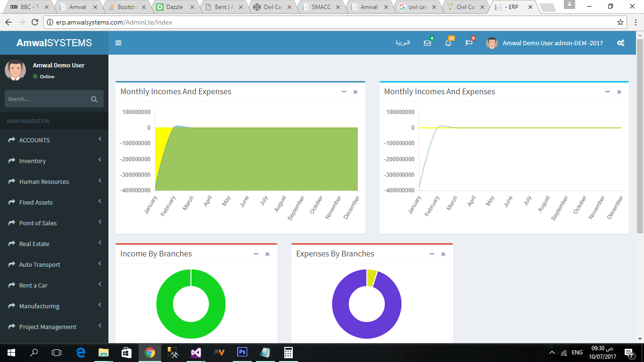Open the notifications bell icon
644x362 pixels.
click(448, 43)
